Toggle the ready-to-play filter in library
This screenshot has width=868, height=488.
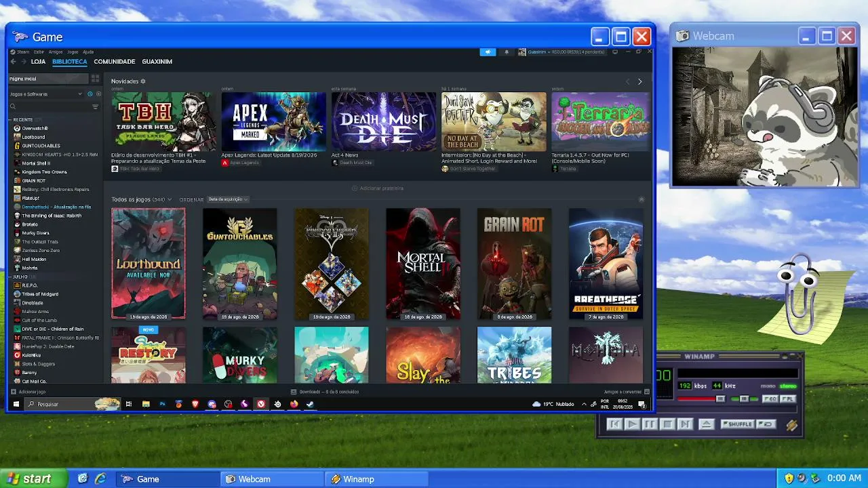point(98,94)
